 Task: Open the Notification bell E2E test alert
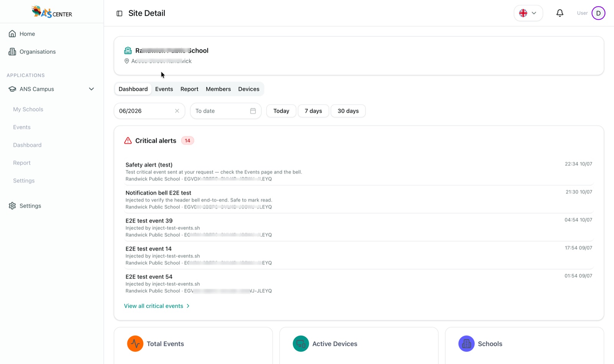[359, 199]
